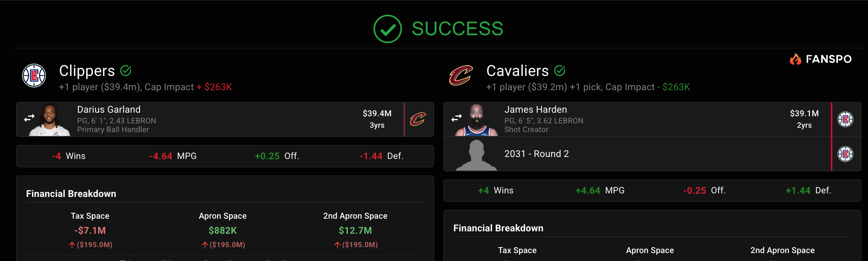
Task: Open James Harden player name link
Action: 536,110
